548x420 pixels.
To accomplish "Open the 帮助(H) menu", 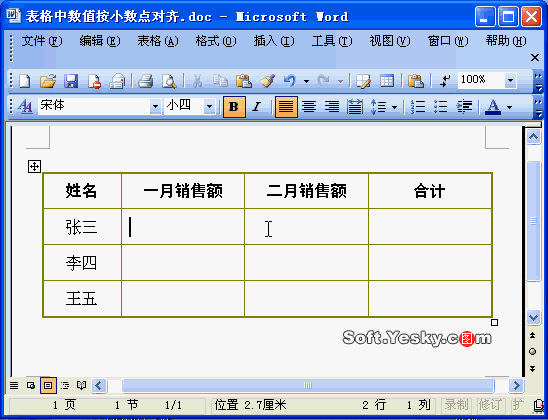I will pos(506,42).
